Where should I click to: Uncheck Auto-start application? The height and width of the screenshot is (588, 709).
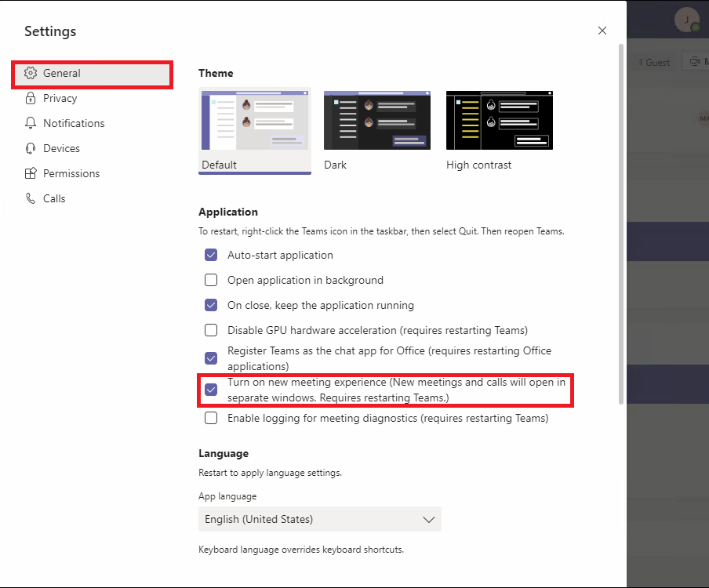211,255
